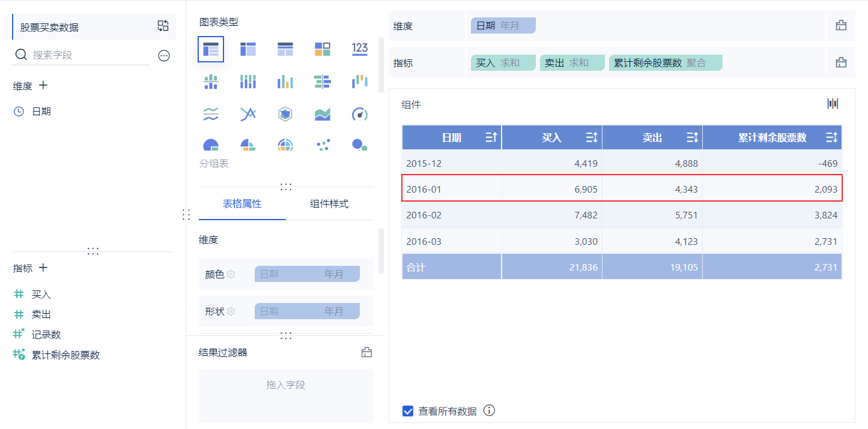Select the bidirectional bar comparison chart icon
This screenshot has width=868, height=429.
(x=323, y=82)
